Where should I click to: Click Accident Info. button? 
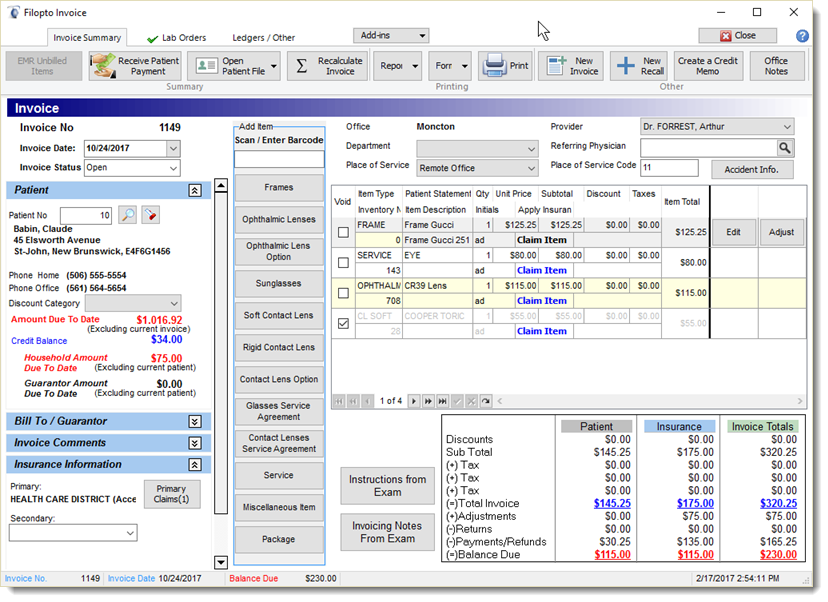coord(752,170)
